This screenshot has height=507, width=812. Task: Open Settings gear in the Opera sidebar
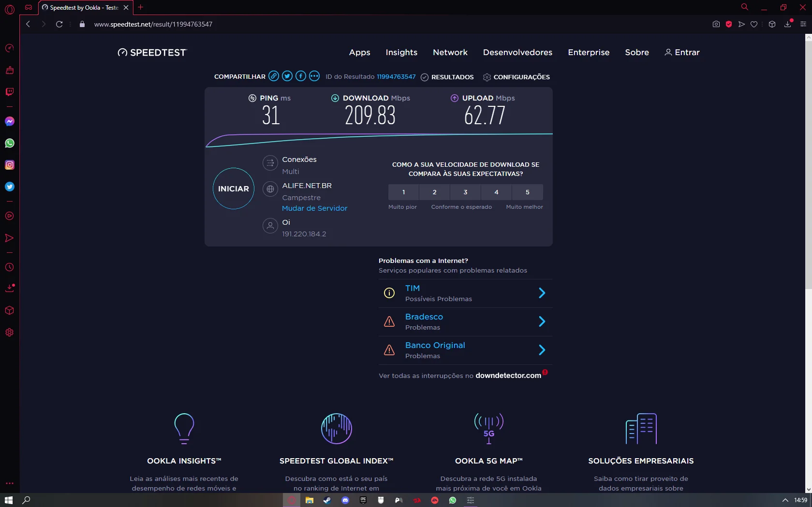pyautogui.click(x=9, y=333)
